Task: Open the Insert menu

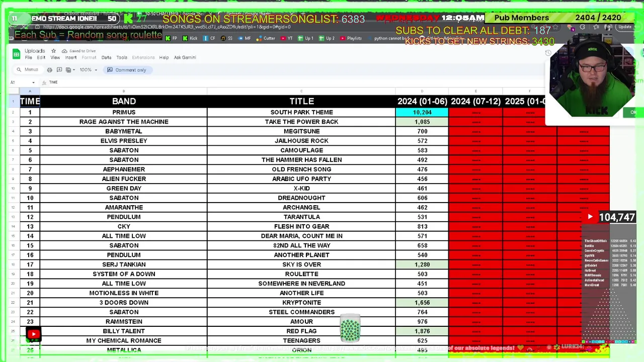Action: pos(71,58)
